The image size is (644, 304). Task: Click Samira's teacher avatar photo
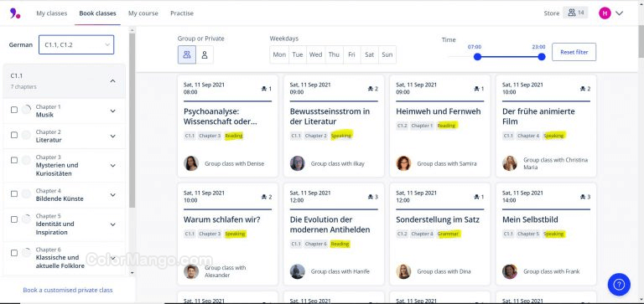(403, 163)
